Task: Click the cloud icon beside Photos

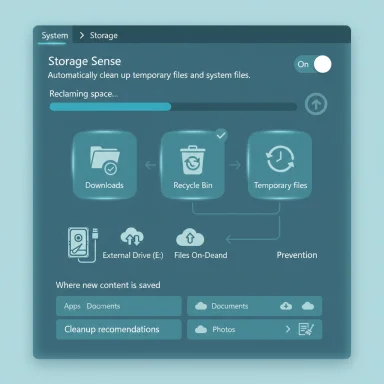Action: (201, 329)
